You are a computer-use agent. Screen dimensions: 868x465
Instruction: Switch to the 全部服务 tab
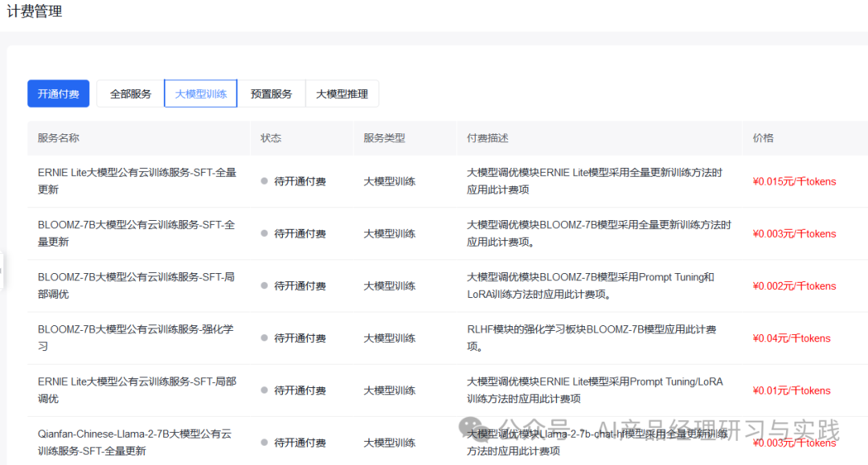click(131, 94)
